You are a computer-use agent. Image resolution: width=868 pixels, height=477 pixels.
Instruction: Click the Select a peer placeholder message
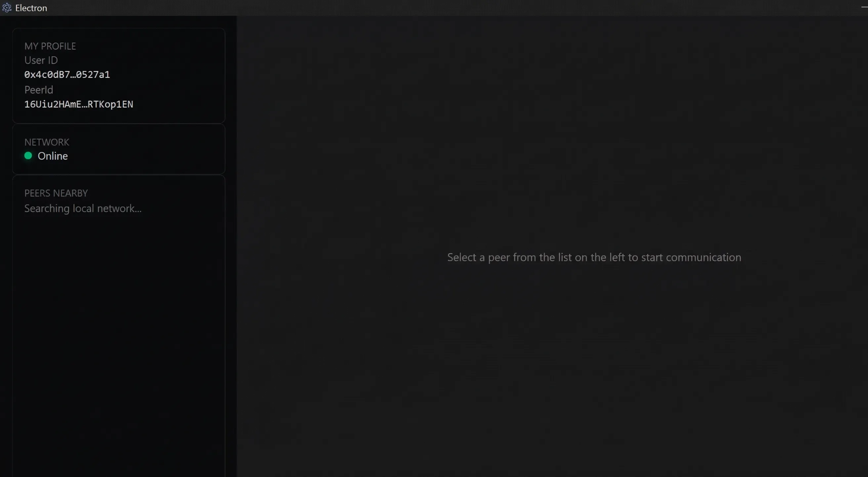[x=594, y=258]
